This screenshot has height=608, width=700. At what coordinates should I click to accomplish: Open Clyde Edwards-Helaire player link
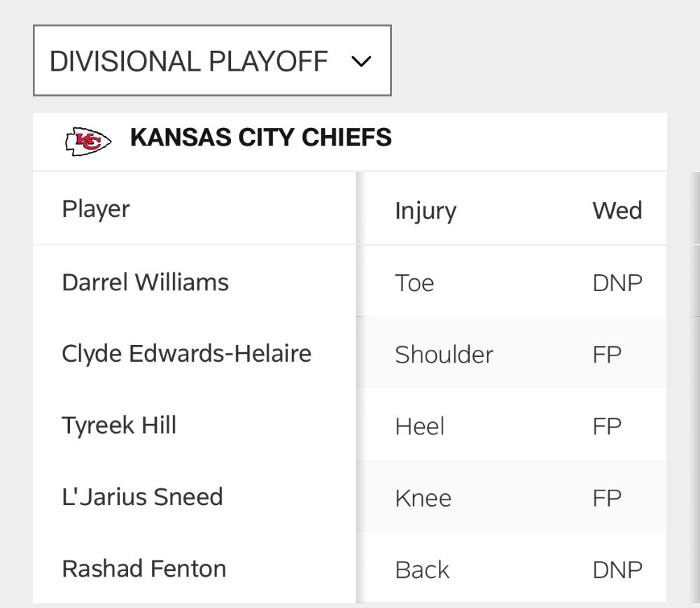186,354
